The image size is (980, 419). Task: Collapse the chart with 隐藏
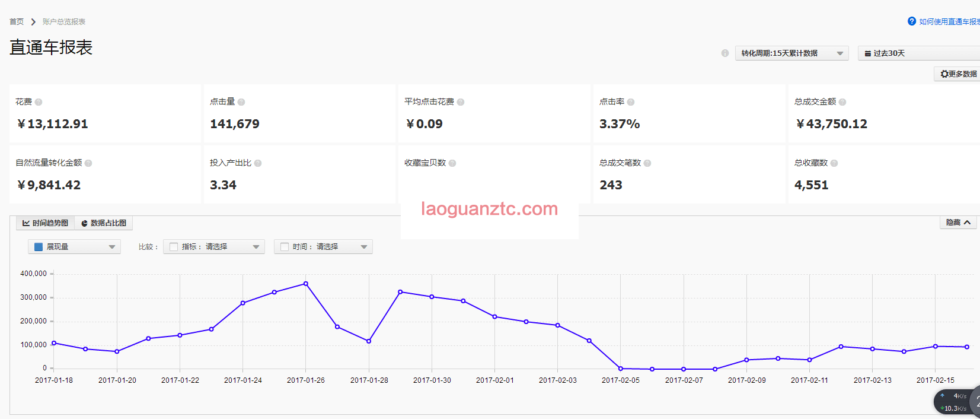(x=958, y=223)
